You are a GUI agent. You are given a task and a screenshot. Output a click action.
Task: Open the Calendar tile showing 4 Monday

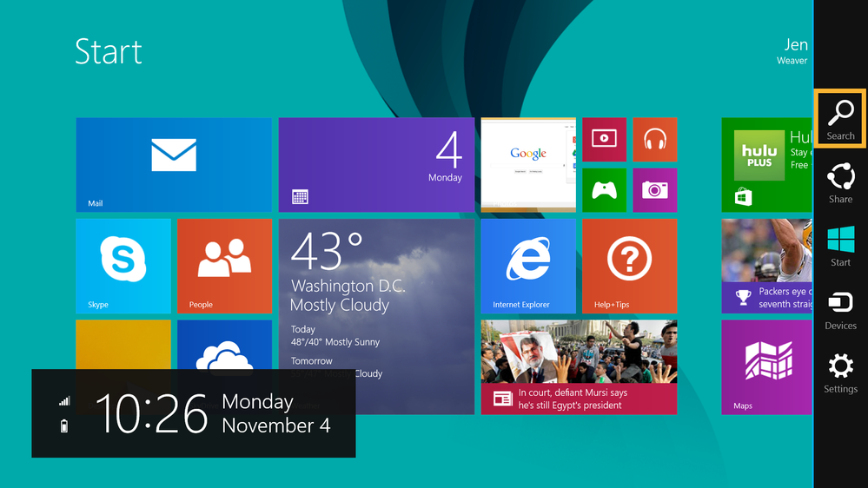tap(376, 165)
